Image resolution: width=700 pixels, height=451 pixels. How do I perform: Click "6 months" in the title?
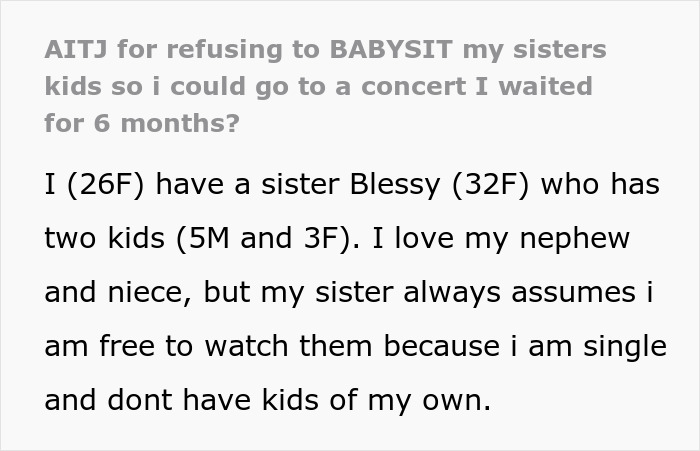pos(138,123)
